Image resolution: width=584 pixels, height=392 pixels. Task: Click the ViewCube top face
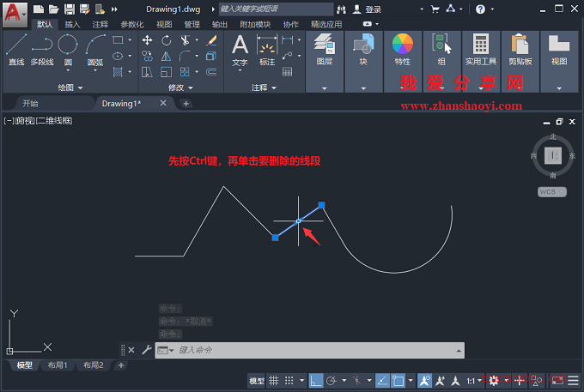(x=553, y=155)
